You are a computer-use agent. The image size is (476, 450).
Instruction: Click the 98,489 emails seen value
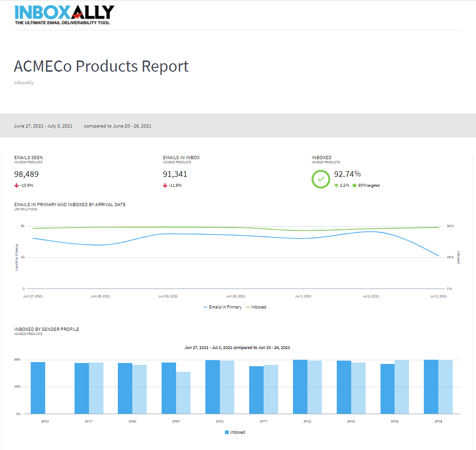27,175
